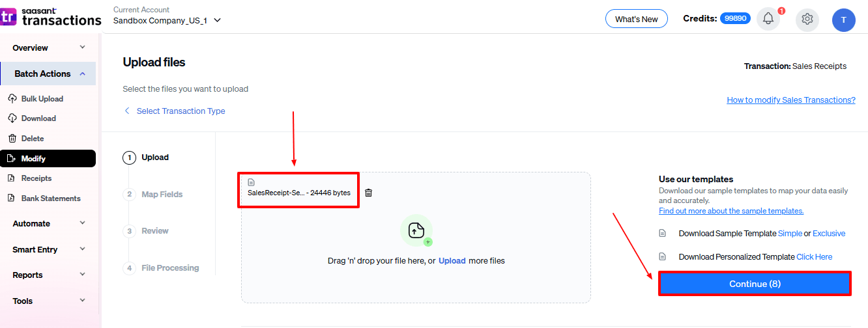Expand the Automate sidebar section
868x328 pixels.
tap(49, 223)
